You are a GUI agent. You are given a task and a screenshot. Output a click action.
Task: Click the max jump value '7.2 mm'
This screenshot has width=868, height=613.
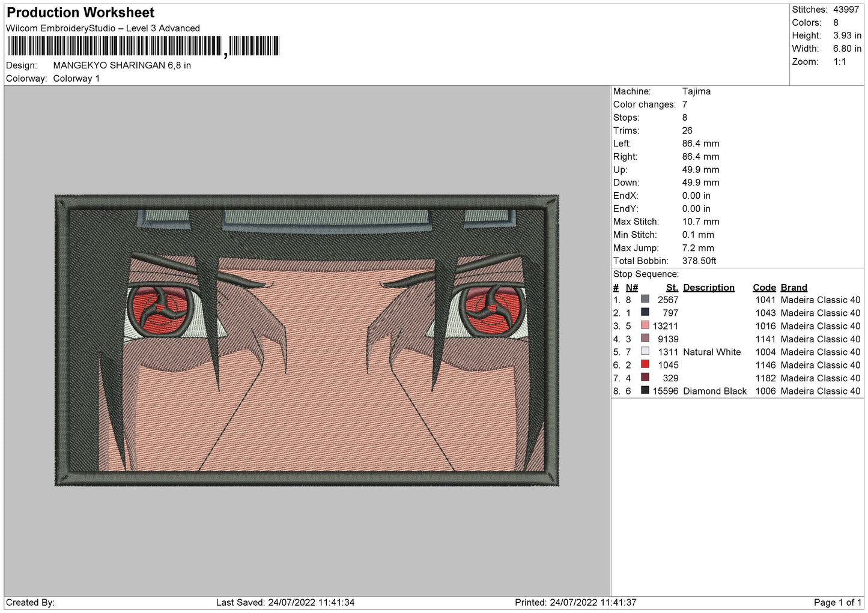pos(698,248)
